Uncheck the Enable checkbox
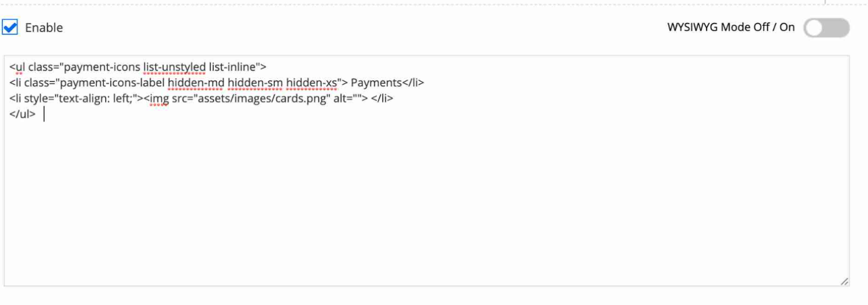 [10, 27]
